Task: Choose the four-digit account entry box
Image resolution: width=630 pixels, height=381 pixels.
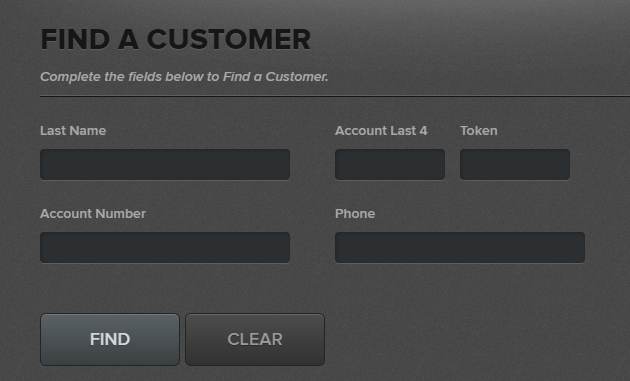Action: pyautogui.click(x=390, y=164)
